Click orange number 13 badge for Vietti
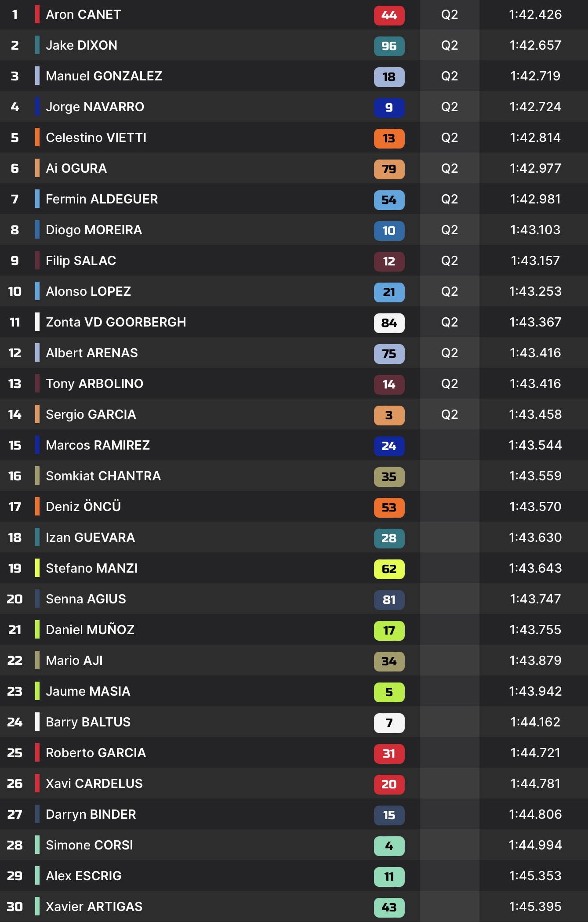588x922 pixels. pyautogui.click(x=389, y=138)
